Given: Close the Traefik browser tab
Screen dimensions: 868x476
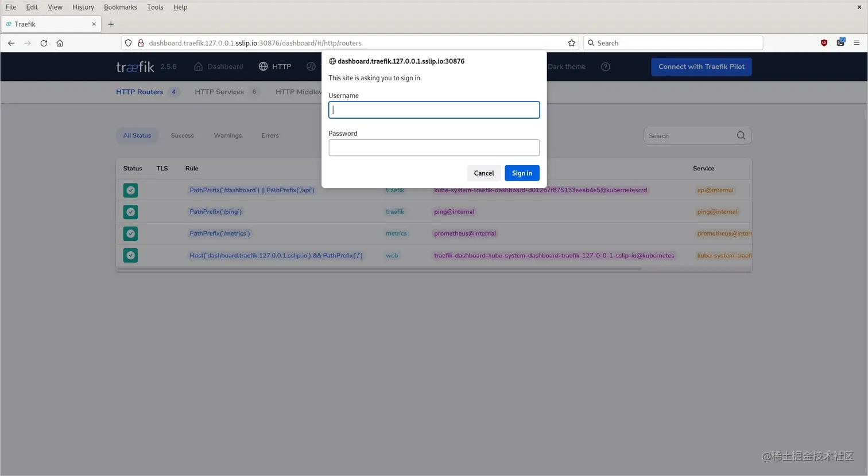Looking at the screenshot, I should (94, 24).
